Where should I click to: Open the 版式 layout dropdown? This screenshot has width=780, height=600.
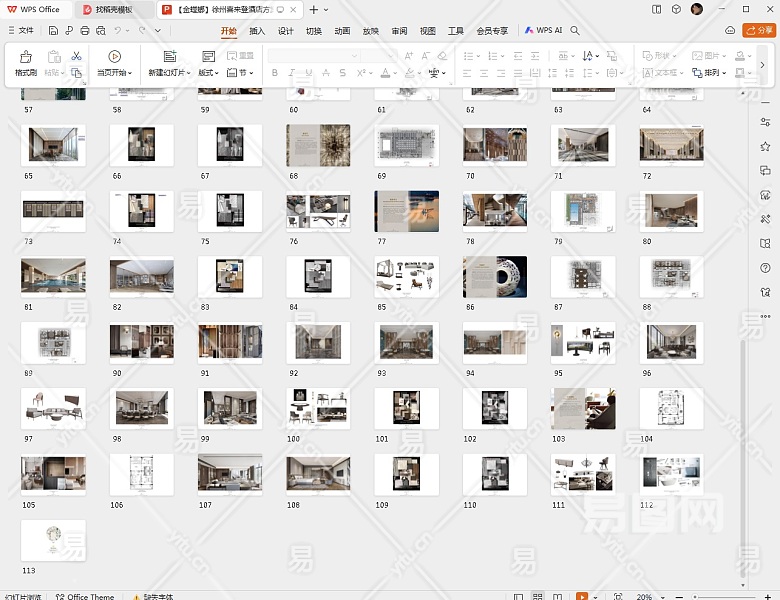(x=209, y=73)
